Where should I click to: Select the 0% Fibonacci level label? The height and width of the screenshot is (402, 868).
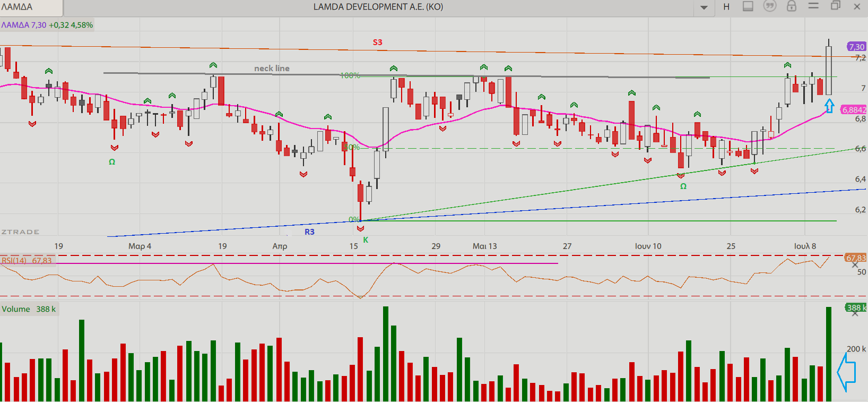click(354, 219)
